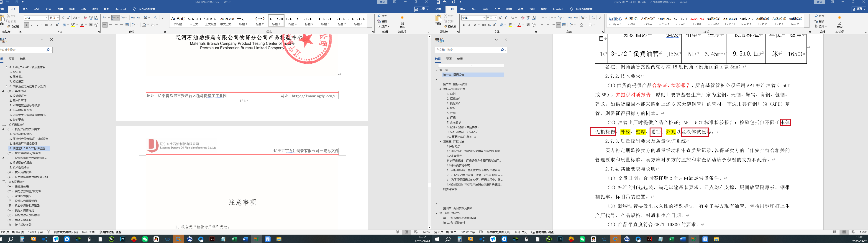
Task: Open font size dropdown in right Word window
Action: point(495,18)
